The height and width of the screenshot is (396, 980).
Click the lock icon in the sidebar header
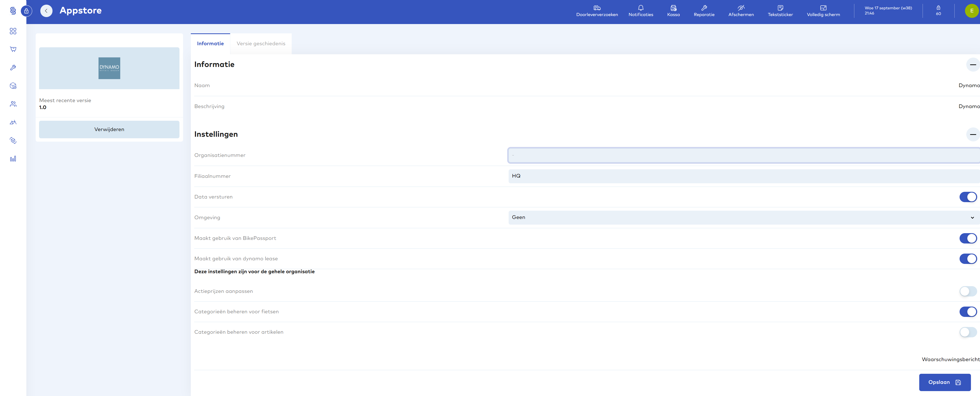tap(26, 11)
